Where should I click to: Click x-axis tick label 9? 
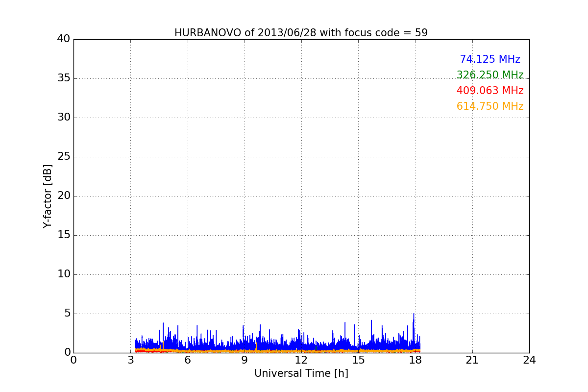tap(245, 360)
